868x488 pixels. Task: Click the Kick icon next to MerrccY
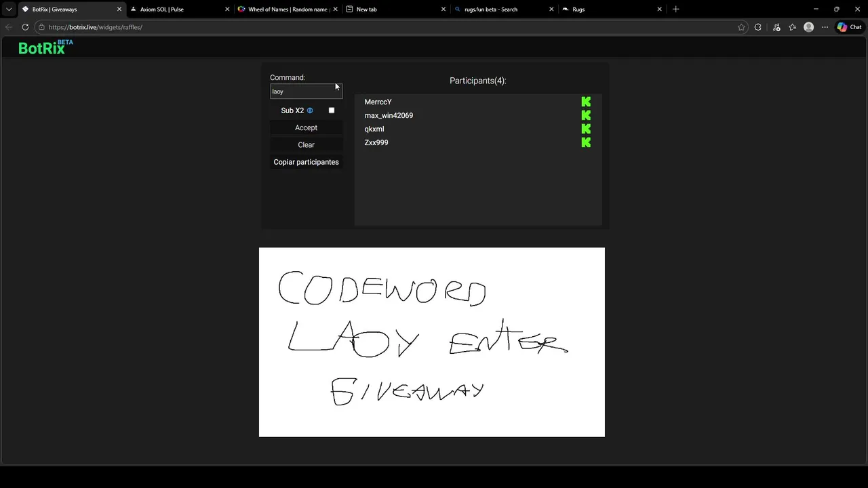pyautogui.click(x=586, y=102)
